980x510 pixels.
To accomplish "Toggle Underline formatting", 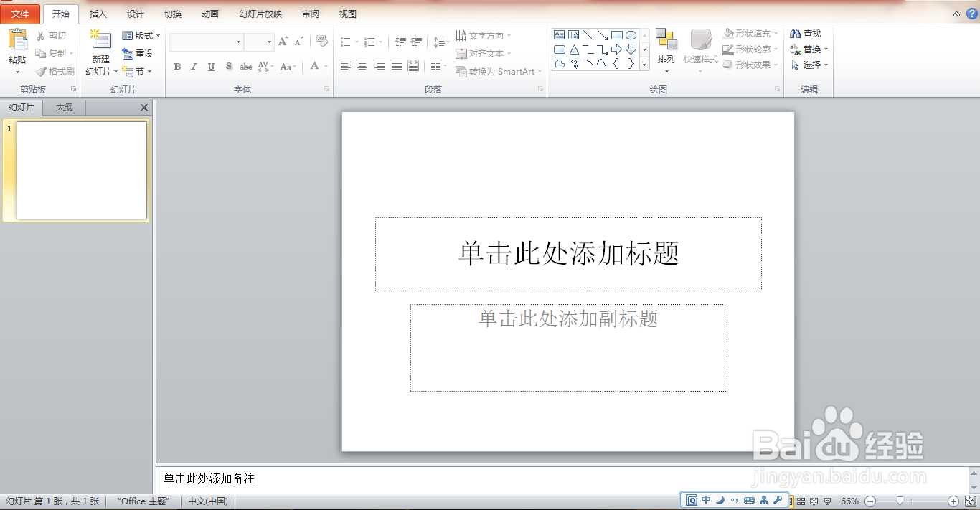I will point(211,67).
